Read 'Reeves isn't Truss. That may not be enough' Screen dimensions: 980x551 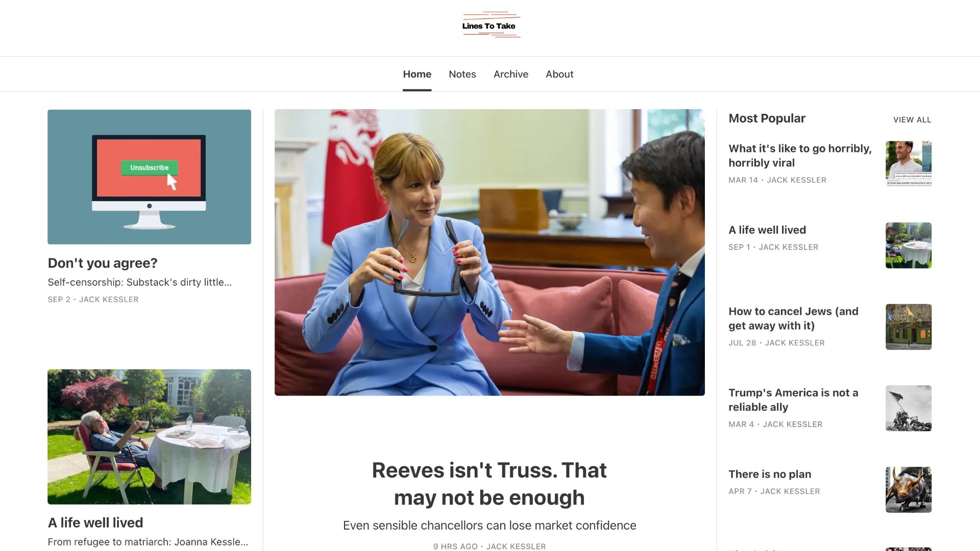click(x=489, y=484)
